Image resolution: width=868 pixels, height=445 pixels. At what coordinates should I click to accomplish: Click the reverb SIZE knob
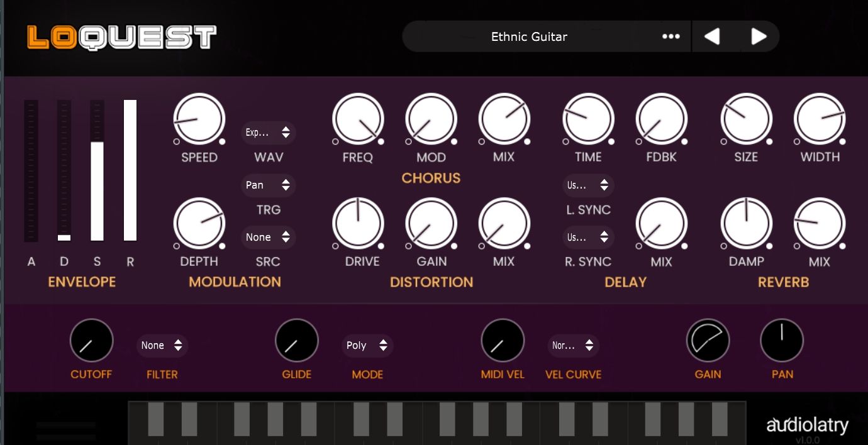tap(747, 119)
